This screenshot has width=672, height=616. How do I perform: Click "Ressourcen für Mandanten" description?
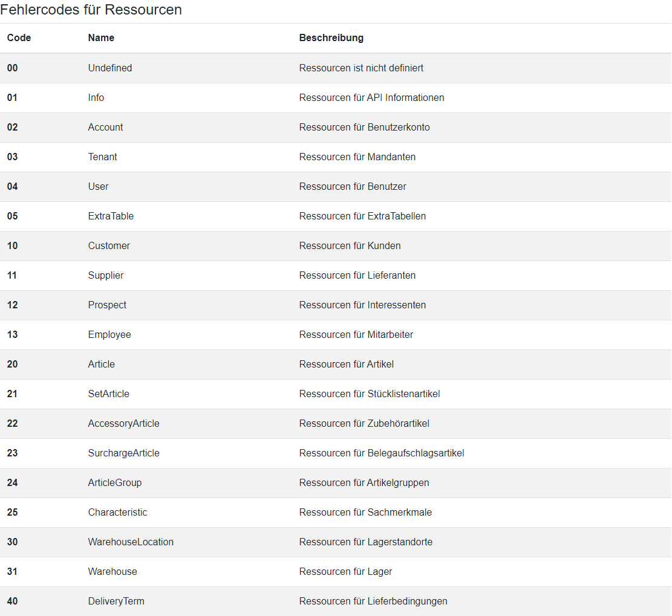point(357,157)
